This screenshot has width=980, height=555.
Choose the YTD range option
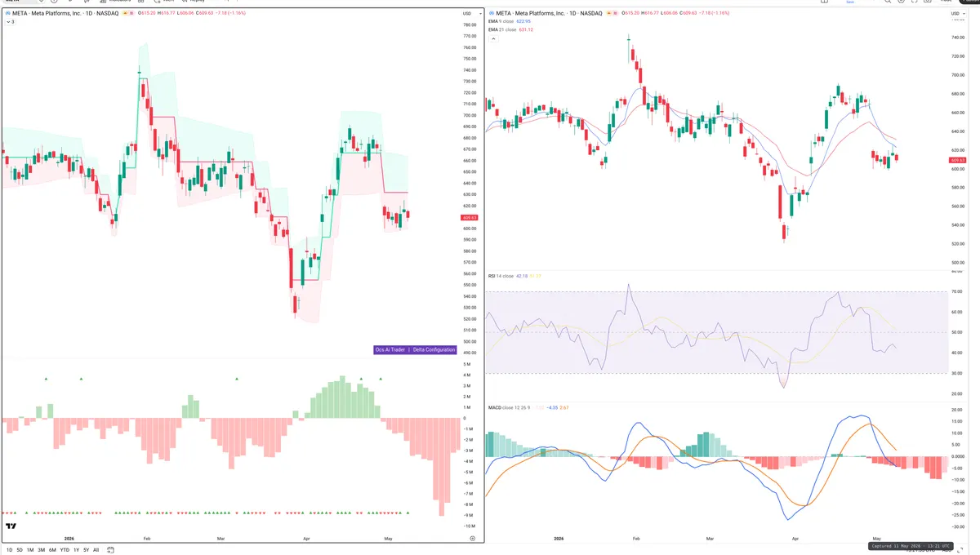point(65,550)
